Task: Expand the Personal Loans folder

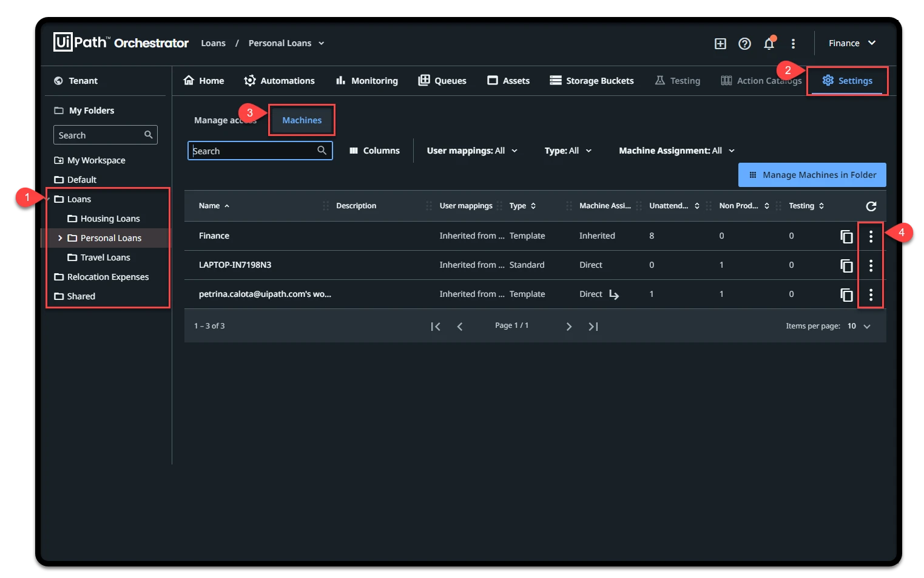Action: click(x=60, y=238)
